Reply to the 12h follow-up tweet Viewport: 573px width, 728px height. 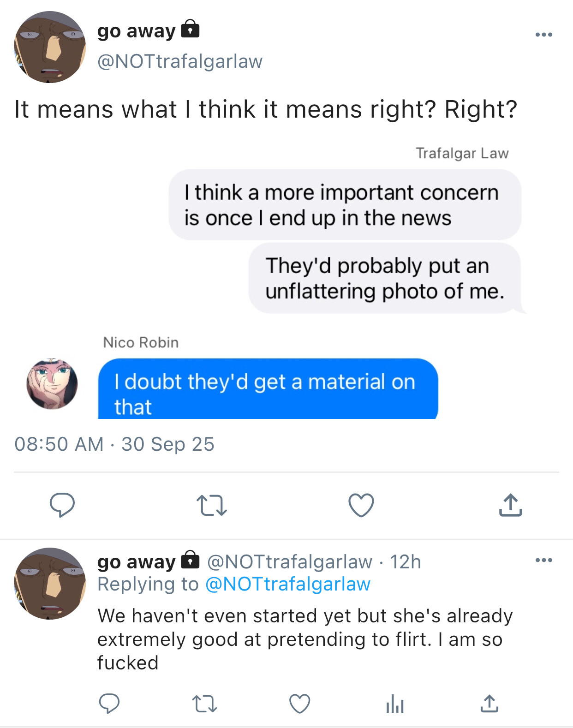[109, 704]
